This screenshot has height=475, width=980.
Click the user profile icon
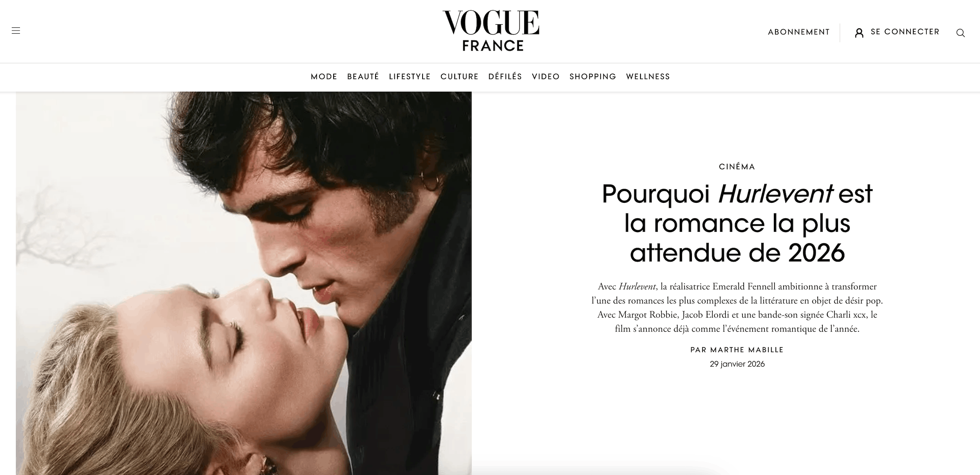click(859, 33)
